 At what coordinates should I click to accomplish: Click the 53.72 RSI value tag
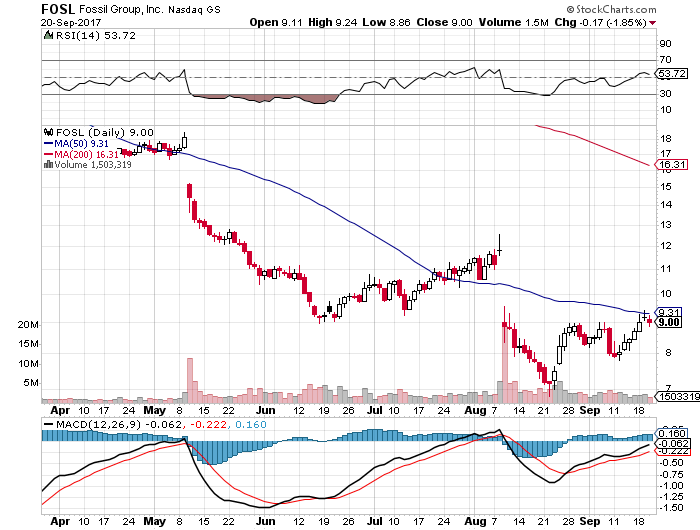669,75
